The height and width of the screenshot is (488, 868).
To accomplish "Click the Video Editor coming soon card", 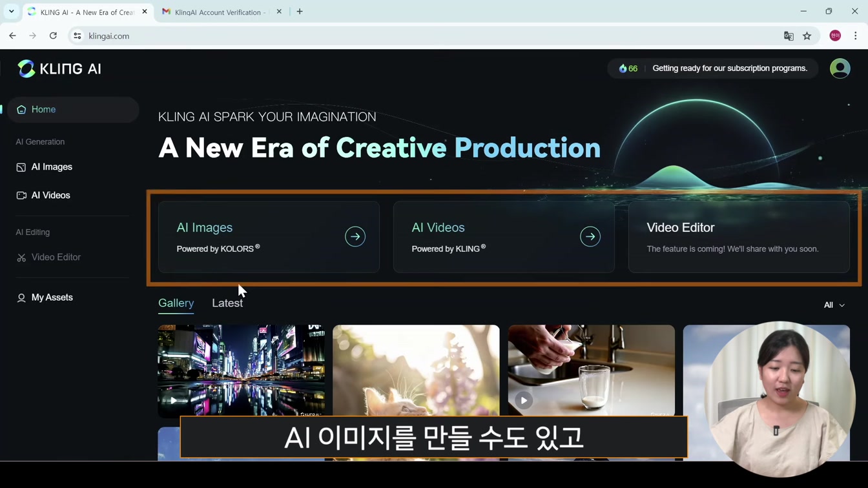I will pos(739,237).
